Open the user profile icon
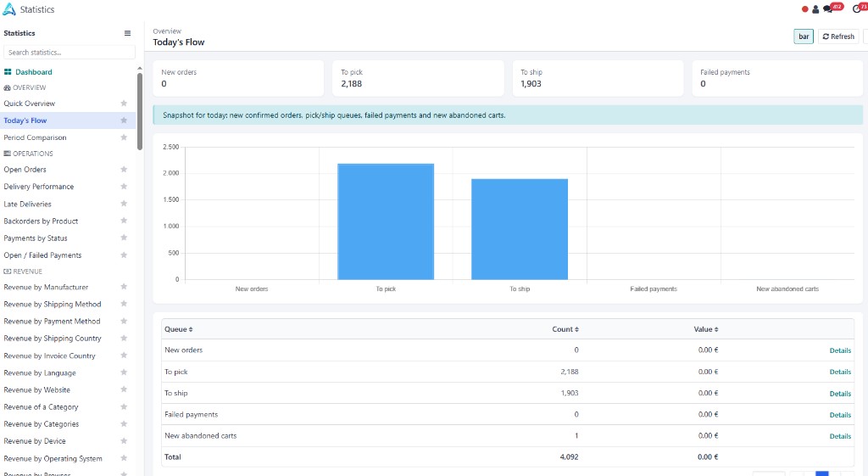The width and height of the screenshot is (868, 476). (x=815, y=8)
